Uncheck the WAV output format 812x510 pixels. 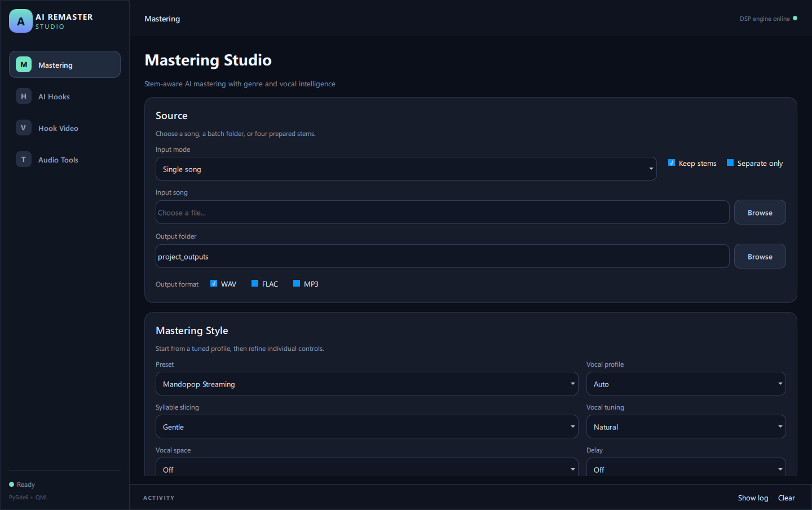coord(214,283)
